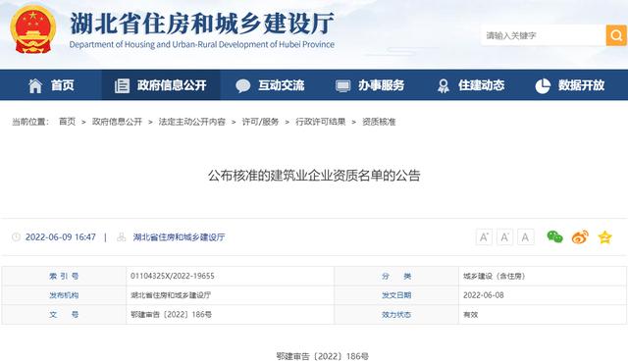The width and height of the screenshot is (628, 364).
Task: Increase font size with A+ button
Action: click(484, 237)
